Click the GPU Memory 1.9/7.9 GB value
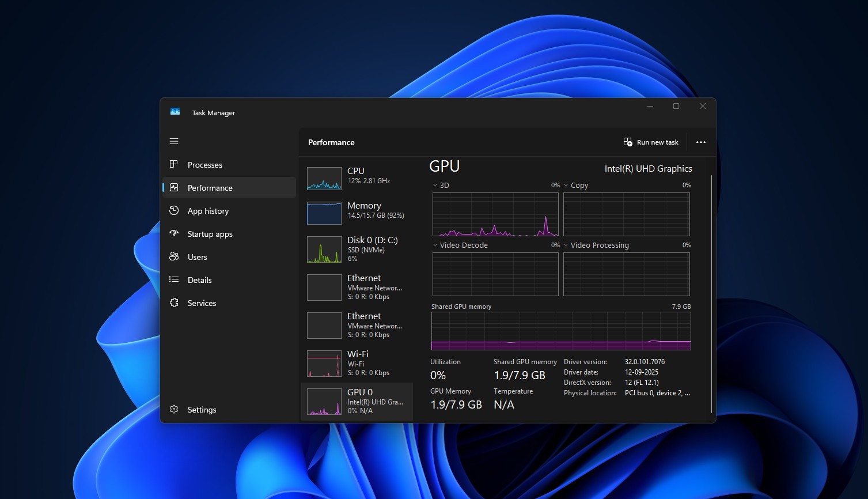The image size is (868, 499). pos(456,405)
